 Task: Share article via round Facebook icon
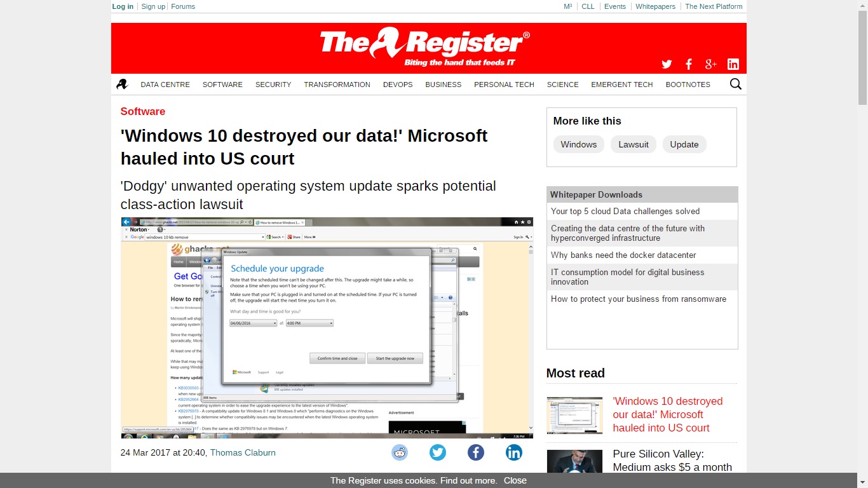[476, 452]
